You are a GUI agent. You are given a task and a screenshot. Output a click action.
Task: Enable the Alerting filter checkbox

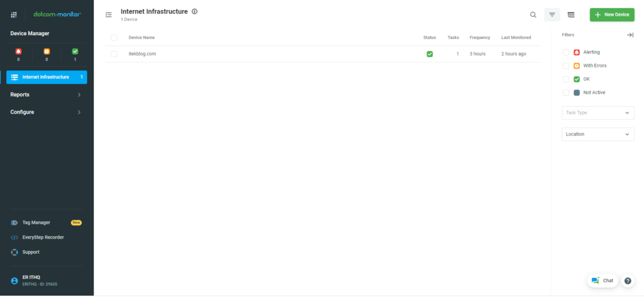pos(566,53)
